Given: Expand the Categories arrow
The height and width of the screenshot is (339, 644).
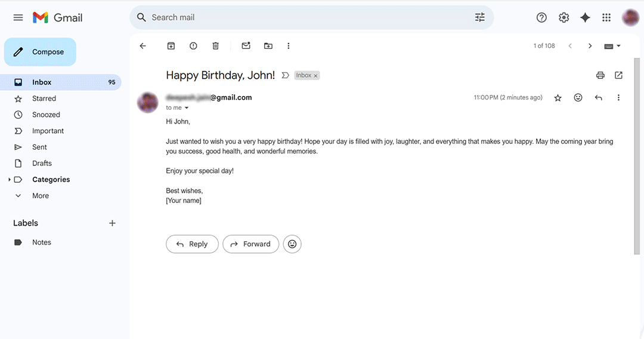Looking at the screenshot, I should coord(10,180).
